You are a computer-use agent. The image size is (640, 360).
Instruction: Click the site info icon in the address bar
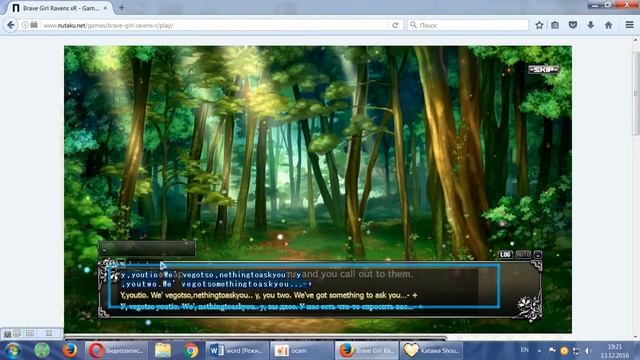point(25,25)
